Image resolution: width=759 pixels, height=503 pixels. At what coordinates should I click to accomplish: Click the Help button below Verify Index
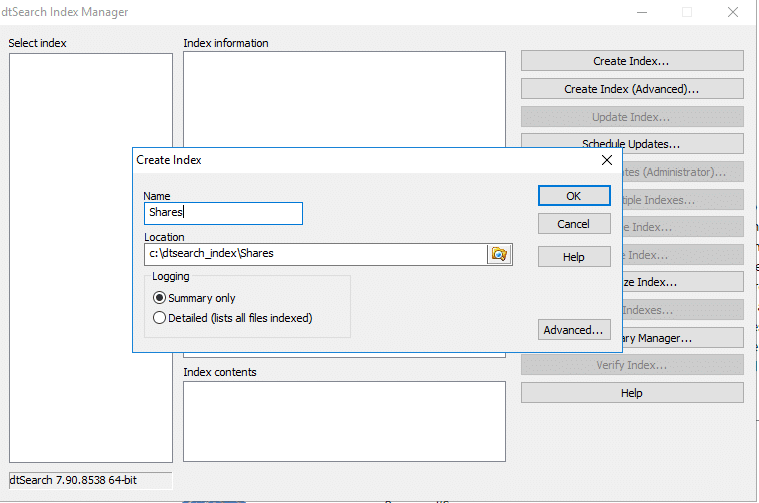631,393
